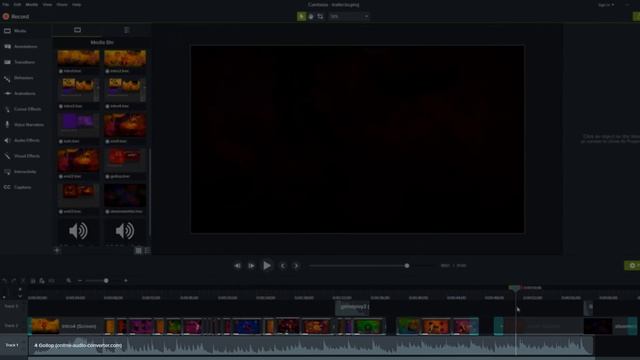Image resolution: width=640 pixels, height=360 pixels.
Task: Open the Voice Narration panel
Action: click(24, 125)
